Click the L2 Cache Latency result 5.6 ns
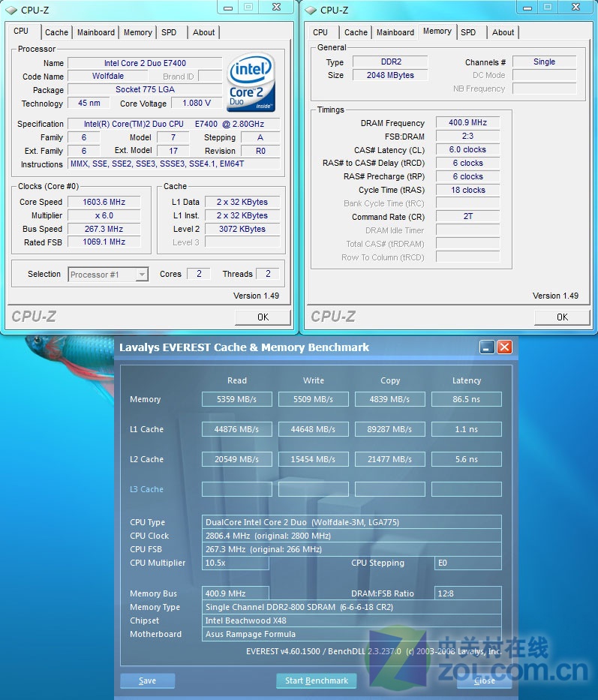Image resolution: width=598 pixels, height=700 pixels. [466, 459]
